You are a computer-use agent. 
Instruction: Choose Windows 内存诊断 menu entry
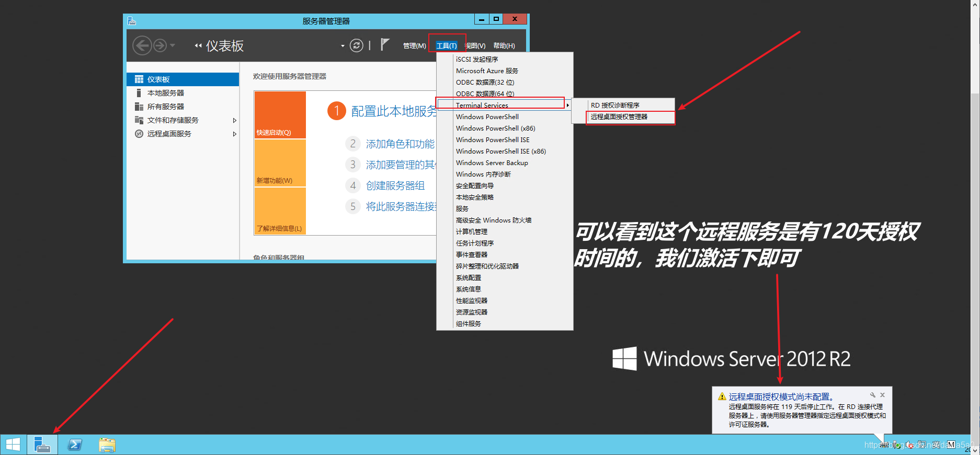click(x=505, y=174)
